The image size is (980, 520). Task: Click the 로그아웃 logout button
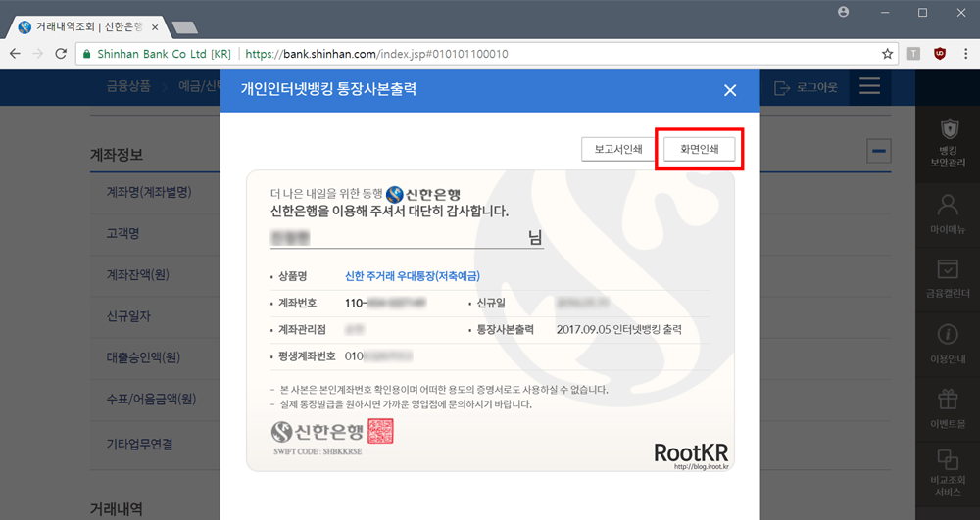click(807, 87)
